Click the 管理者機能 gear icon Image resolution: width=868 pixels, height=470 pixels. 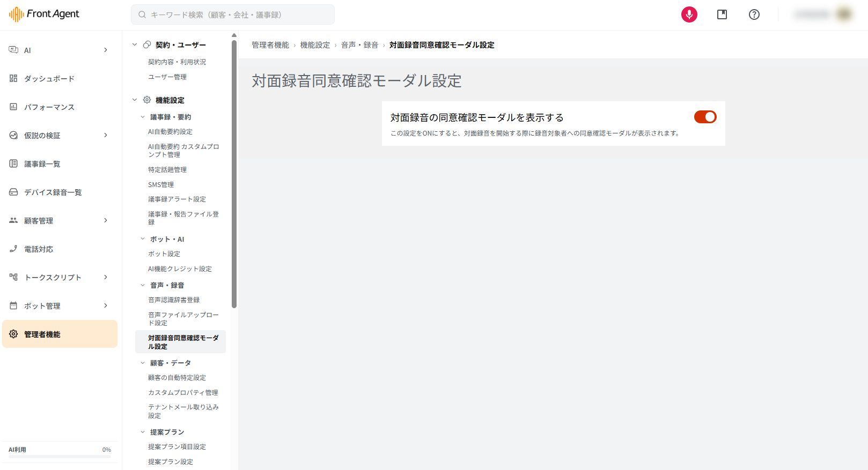(x=13, y=334)
